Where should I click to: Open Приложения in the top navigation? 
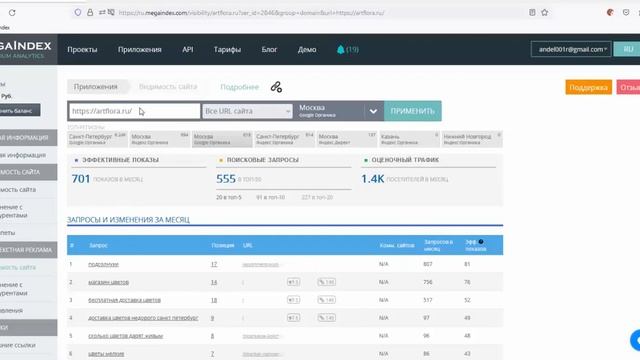140,49
